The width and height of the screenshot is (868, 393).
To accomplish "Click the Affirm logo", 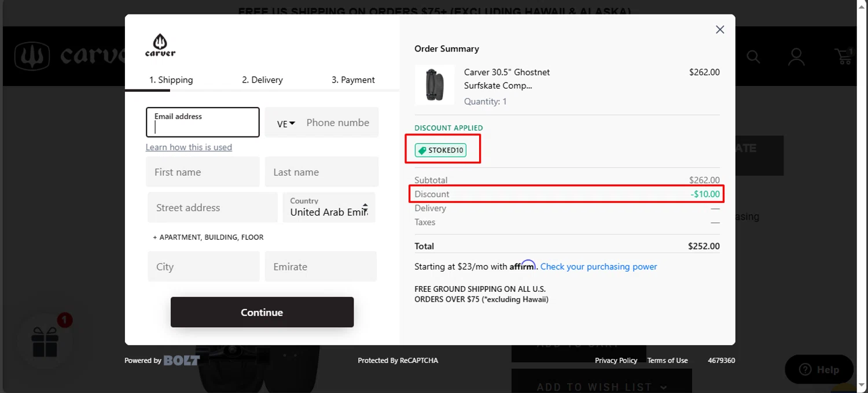I will point(523,266).
